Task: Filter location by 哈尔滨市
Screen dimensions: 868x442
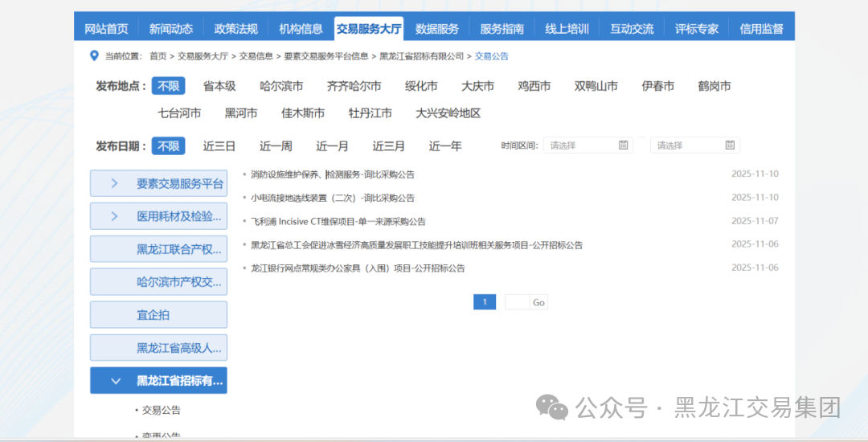Action: (x=281, y=86)
